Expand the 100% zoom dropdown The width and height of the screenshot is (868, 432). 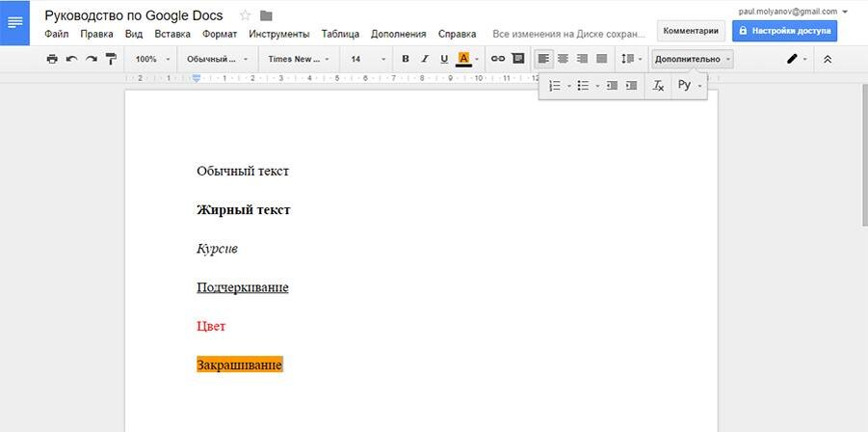(153, 59)
